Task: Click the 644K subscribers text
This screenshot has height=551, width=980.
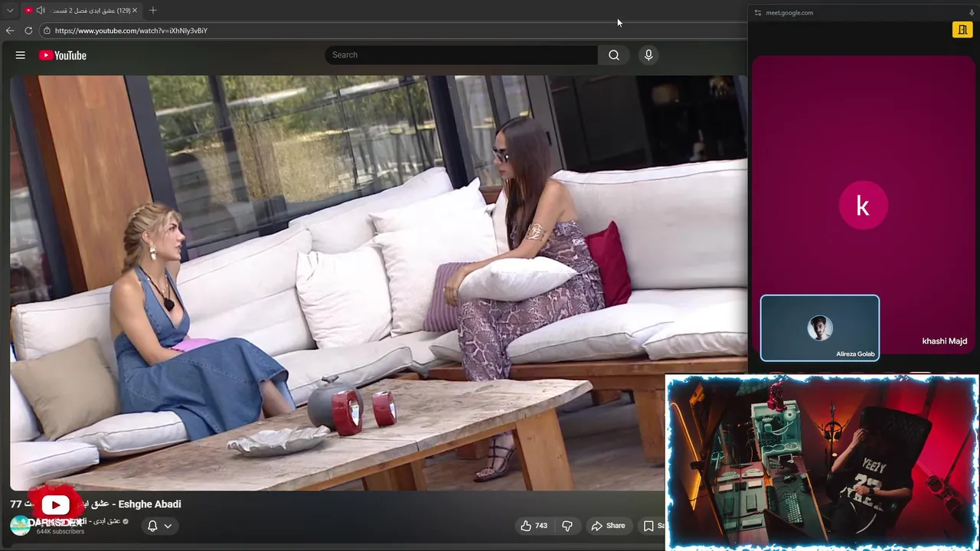Action: coord(60,532)
